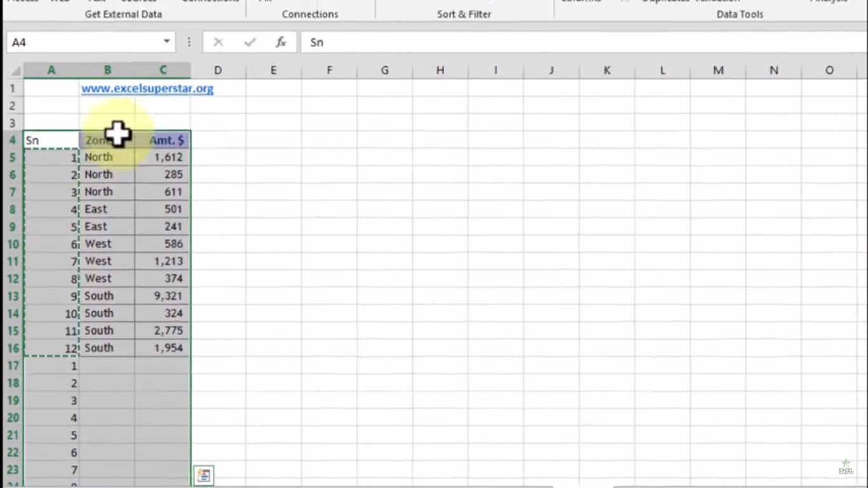This screenshot has height=488, width=868.
Task: Click cell A17 containing 1
Action: [51, 366]
